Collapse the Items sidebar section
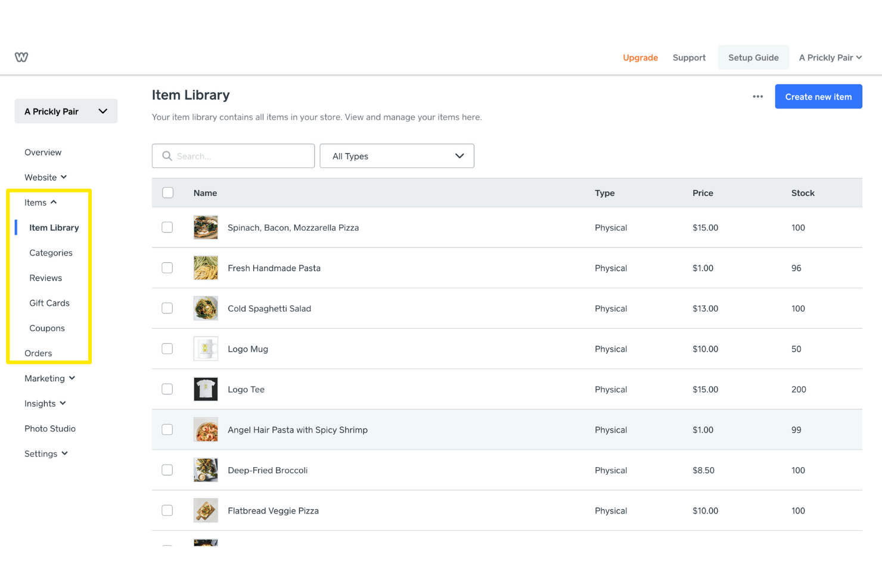 coord(41,203)
